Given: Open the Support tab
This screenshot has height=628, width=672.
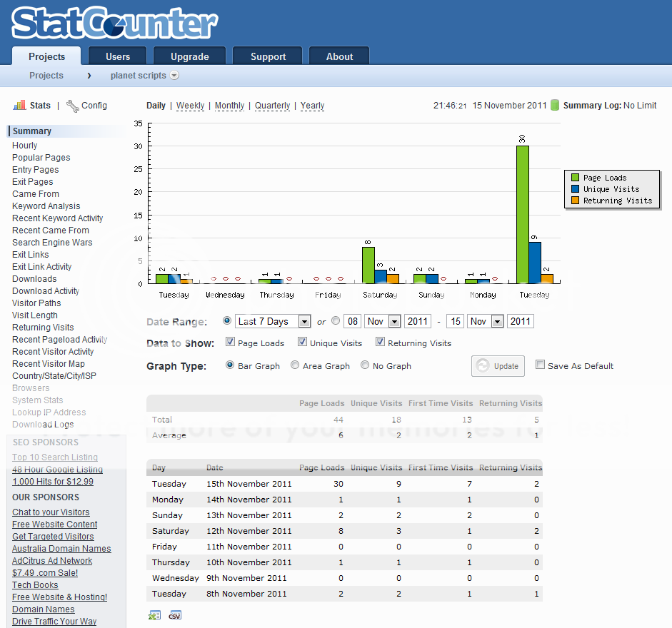Looking at the screenshot, I should coord(268,56).
